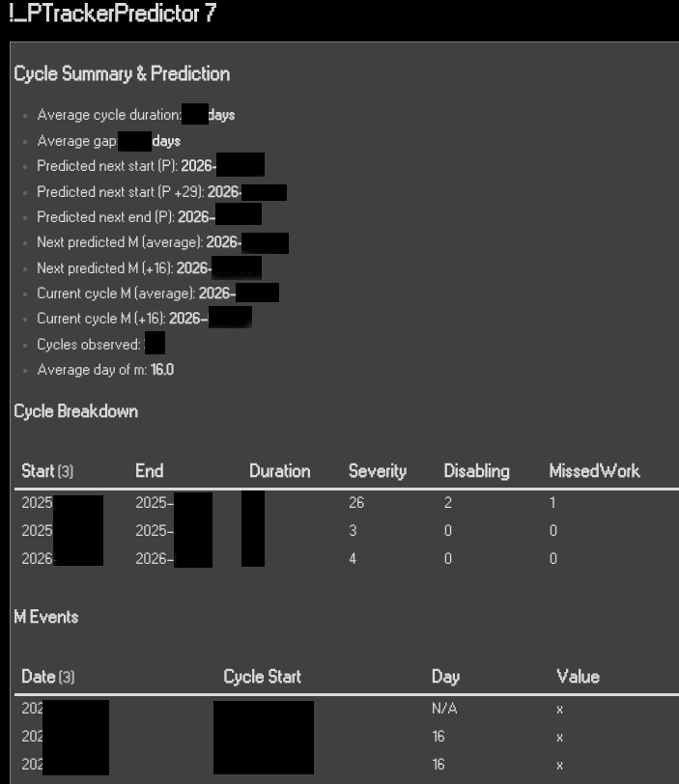Sort by the Disabling column header
Image resolution: width=679 pixels, height=784 pixels.
[476, 471]
